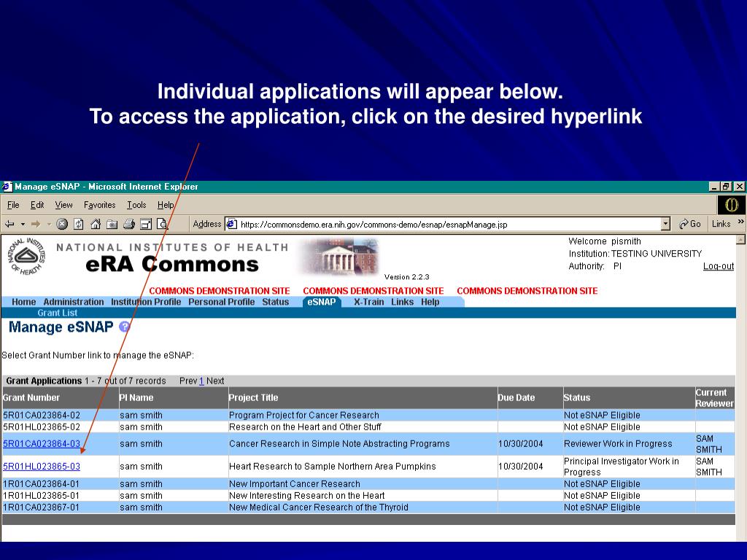Click the Stop loading icon

click(62, 224)
